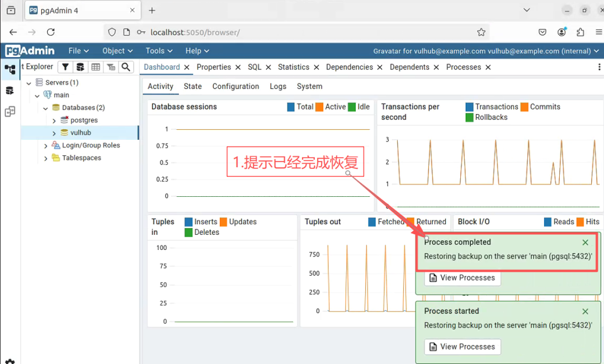The image size is (604, 364).
Task: Open the Object menu
Action: click(117, 51)
